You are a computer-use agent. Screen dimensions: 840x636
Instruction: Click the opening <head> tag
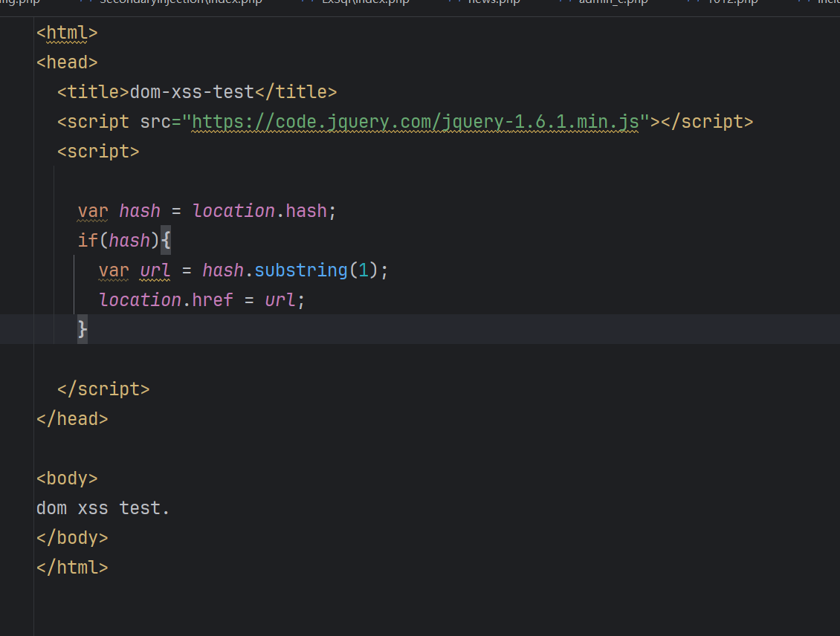67,62
